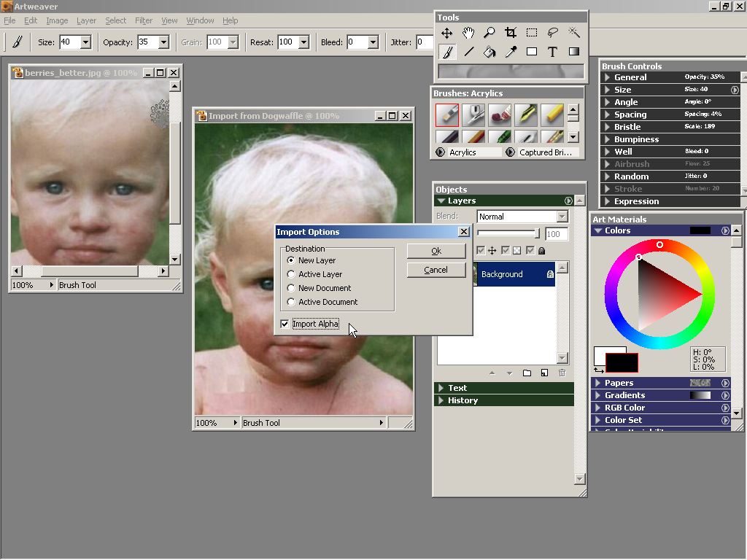747x560 pixels.
Task: Select the Move tool in Tools panel
Action: point(446,33)
